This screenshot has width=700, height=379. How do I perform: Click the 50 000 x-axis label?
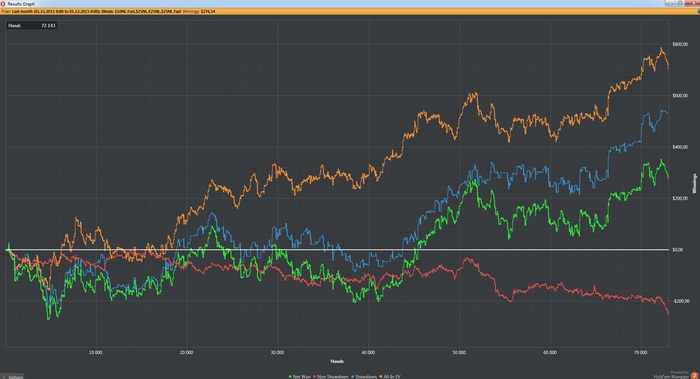(459, 352)
